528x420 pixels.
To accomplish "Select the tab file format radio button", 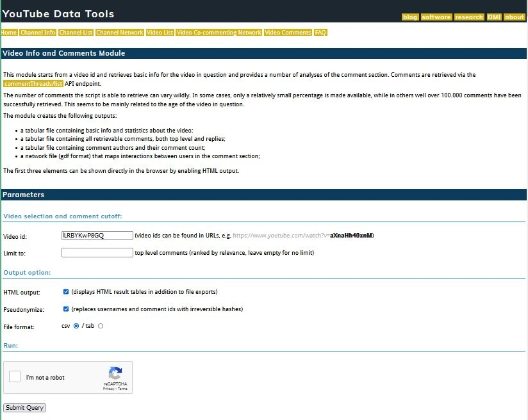I will coord(100,325).
